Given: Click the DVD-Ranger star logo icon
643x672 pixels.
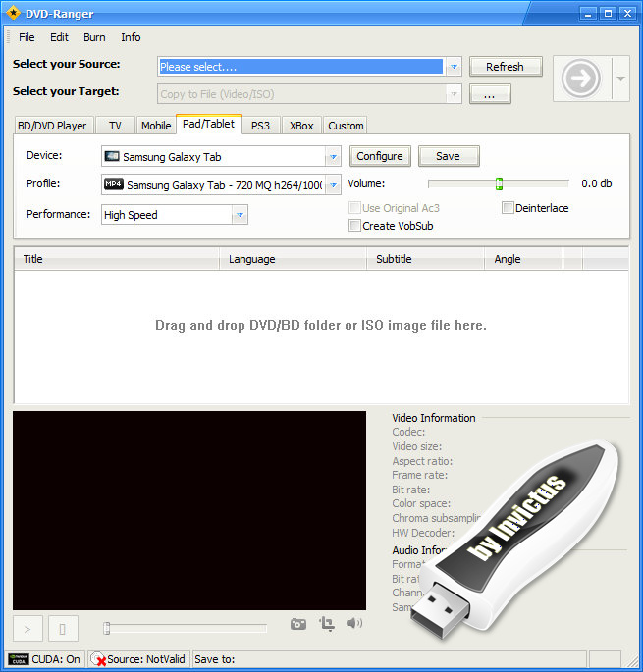Looking at the screenshot, I should coord(14,14).
